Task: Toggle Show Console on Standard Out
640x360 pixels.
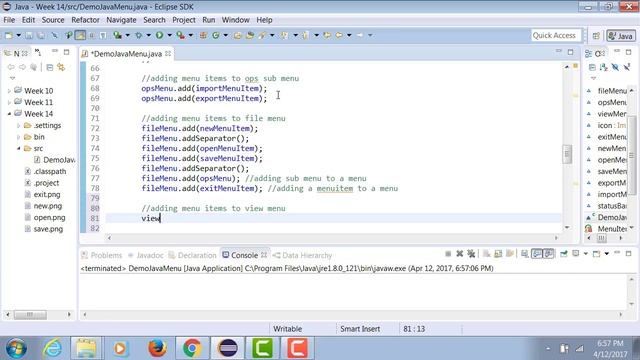Action: pyautogui.click(x=537, y=254)
